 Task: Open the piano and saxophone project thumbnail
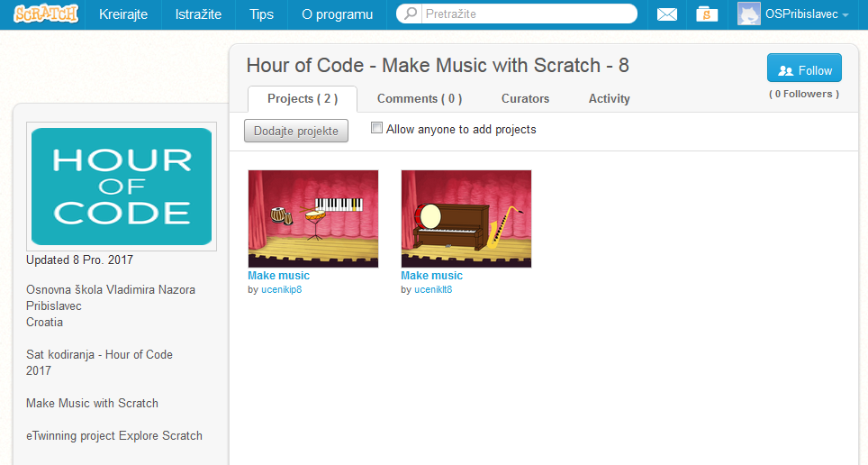coord(466,219)
